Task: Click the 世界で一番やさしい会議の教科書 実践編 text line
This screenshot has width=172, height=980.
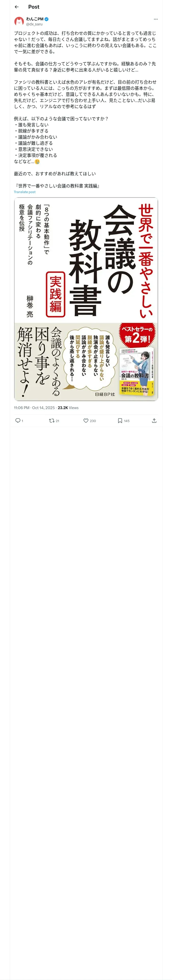Action: pyautogui.click(x=57, y=186)
